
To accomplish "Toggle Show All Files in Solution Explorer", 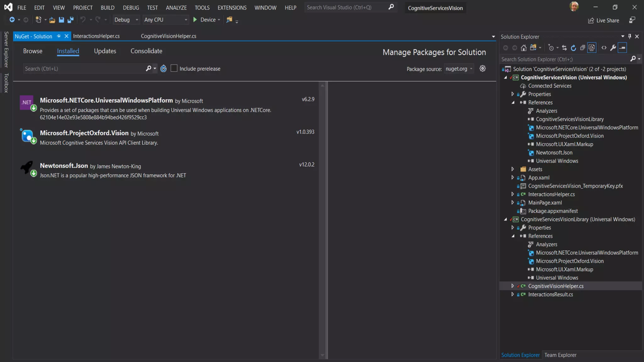I will pyautogui.click(x=591, y=48).
